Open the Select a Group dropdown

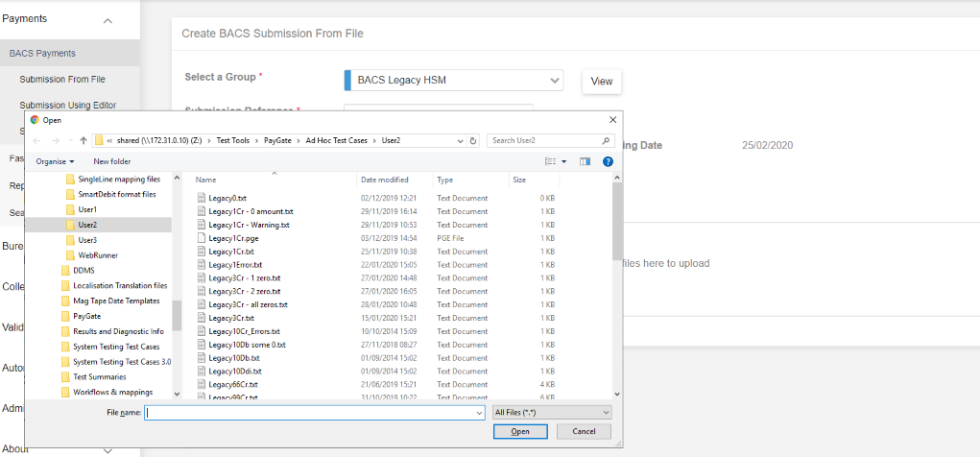(454, 80)
